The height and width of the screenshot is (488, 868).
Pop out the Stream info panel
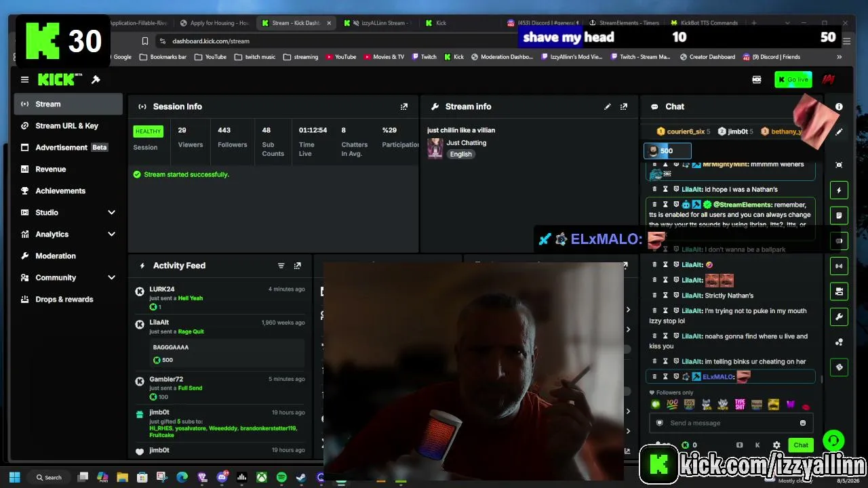coord(624,106)
